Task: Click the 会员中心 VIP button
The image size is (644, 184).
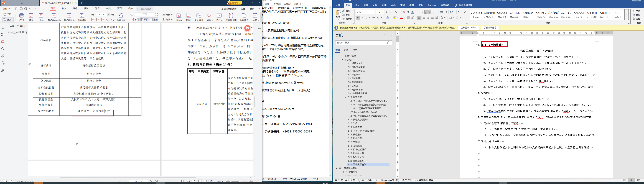Action: pyautogui.click(x=235, y=3)
